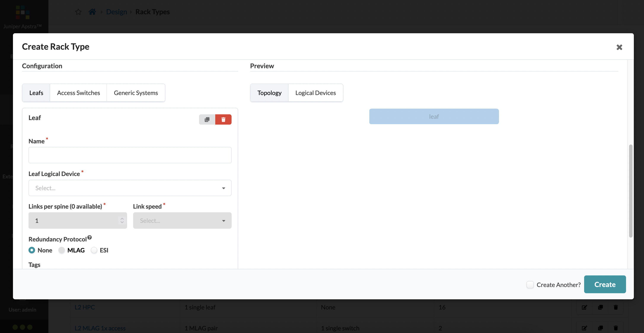The image size is (644, 333).
Task: Click the '1 MLAG pair' cell
Action: 201,328
